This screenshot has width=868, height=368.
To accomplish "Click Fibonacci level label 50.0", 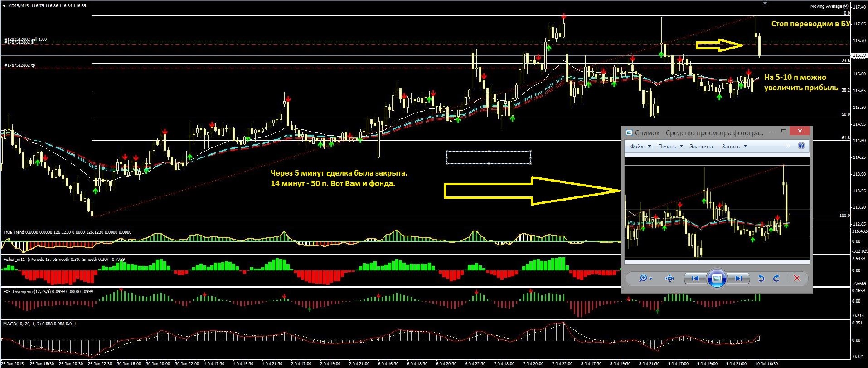I will click(x=845, y=114).
